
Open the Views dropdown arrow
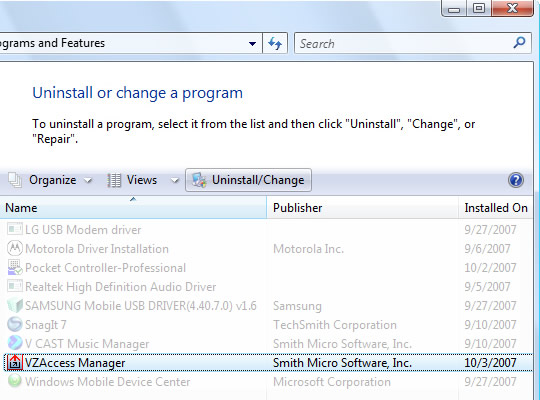(175, 181)
